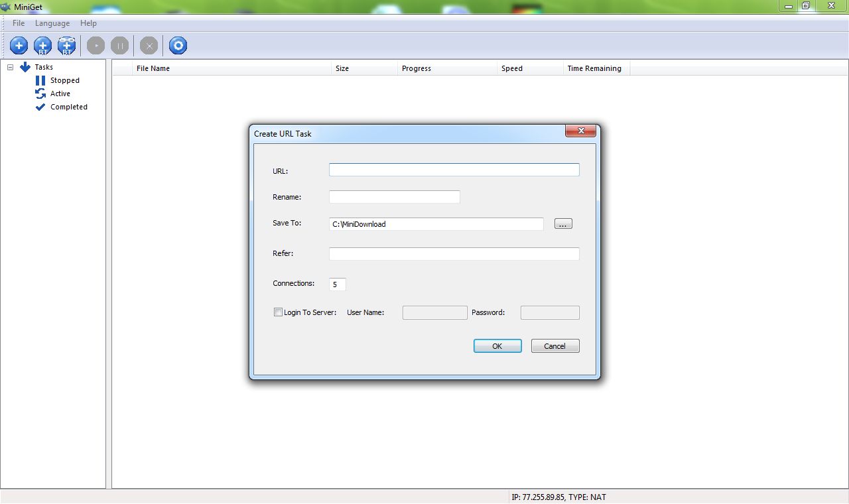Click the greyed Delete task X icon
849x504 pixels.
pos(149,46)
